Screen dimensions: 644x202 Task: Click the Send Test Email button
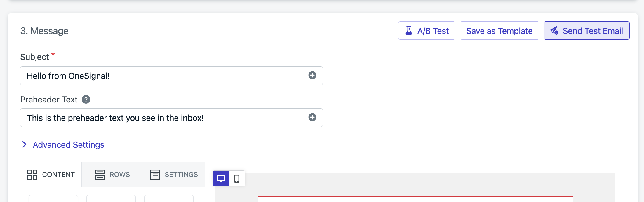point(586,31)
